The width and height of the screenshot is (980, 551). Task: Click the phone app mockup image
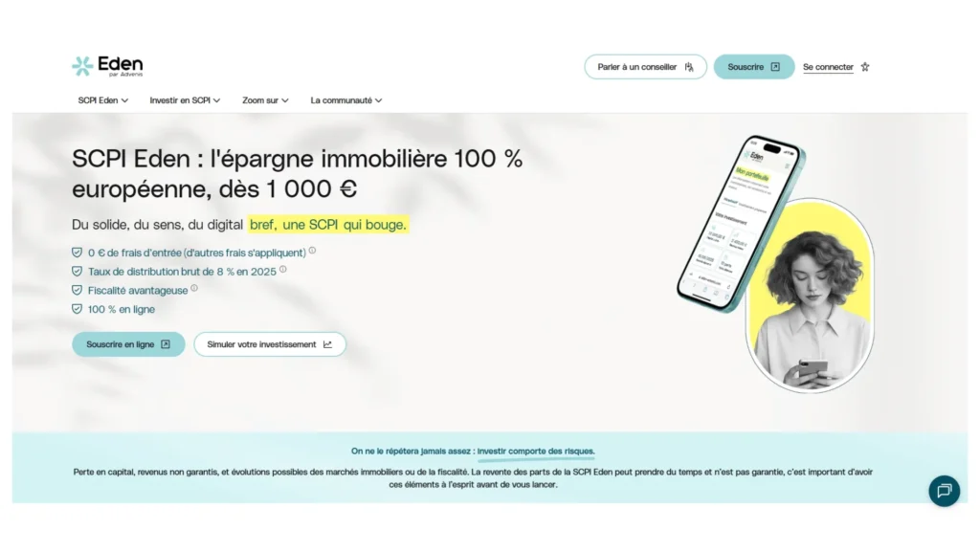pos(740,224)
